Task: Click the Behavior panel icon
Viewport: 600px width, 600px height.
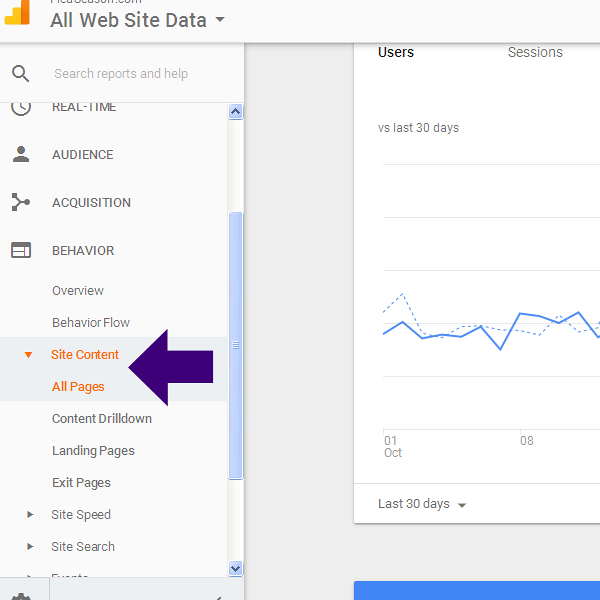Action: click(21, 251)
